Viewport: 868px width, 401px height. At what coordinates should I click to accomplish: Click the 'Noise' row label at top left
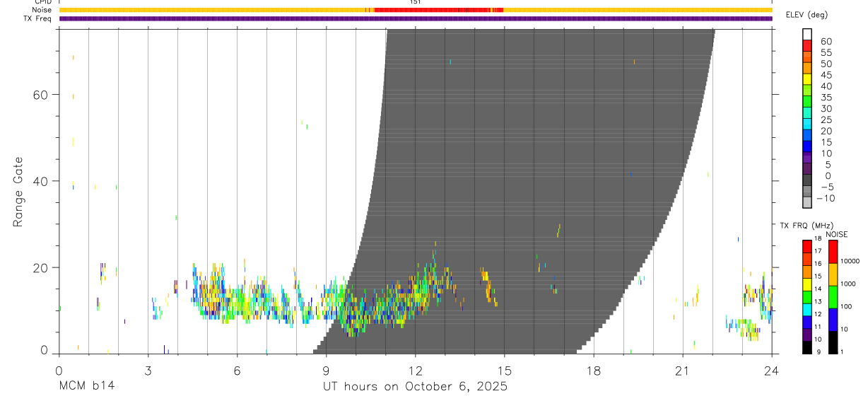point(43,10)
